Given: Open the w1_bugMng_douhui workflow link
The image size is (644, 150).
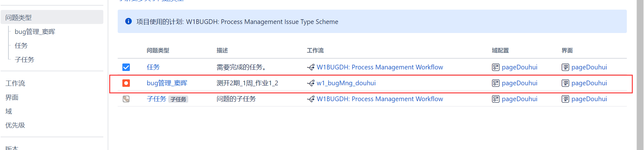Looking at the screenshot, I should tap(346, 83).
